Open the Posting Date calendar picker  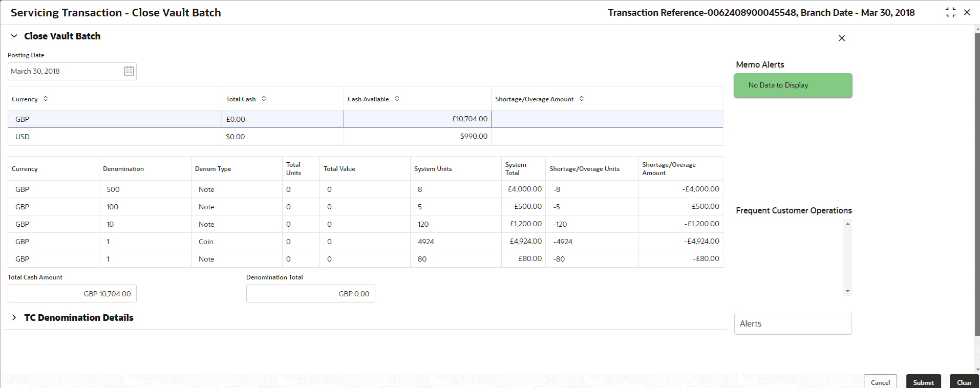coord(129,71)
